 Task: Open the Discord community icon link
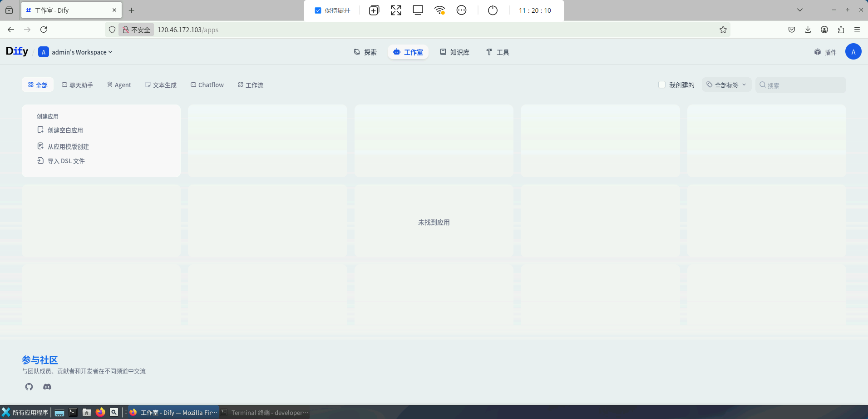coord(47,387)
